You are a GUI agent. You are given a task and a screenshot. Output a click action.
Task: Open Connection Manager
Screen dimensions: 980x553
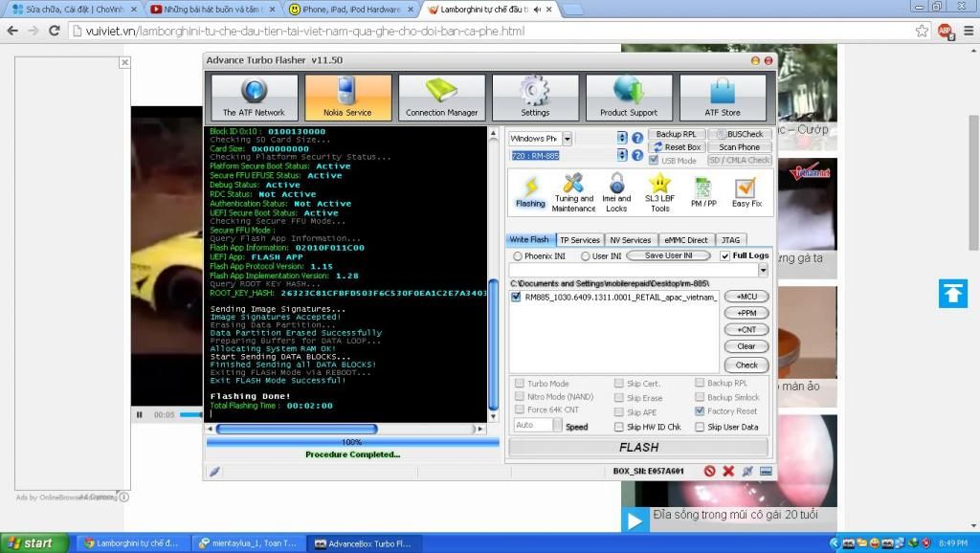[442, 97]
